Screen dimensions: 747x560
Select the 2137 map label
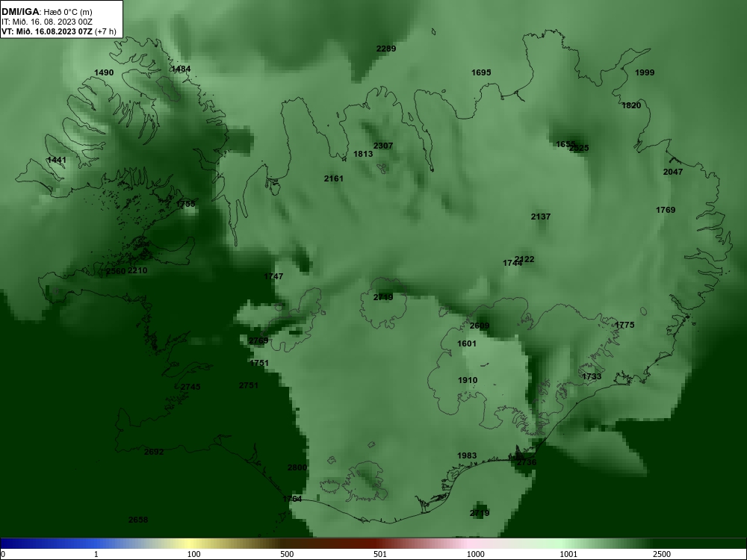[x=541, y=217]
